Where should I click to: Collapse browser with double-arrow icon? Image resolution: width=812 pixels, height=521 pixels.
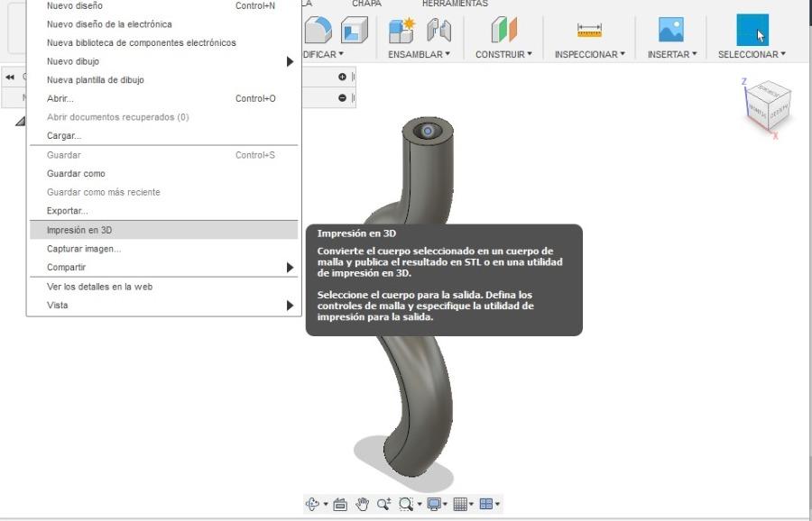pyautogui.click(x=10, y=78)
